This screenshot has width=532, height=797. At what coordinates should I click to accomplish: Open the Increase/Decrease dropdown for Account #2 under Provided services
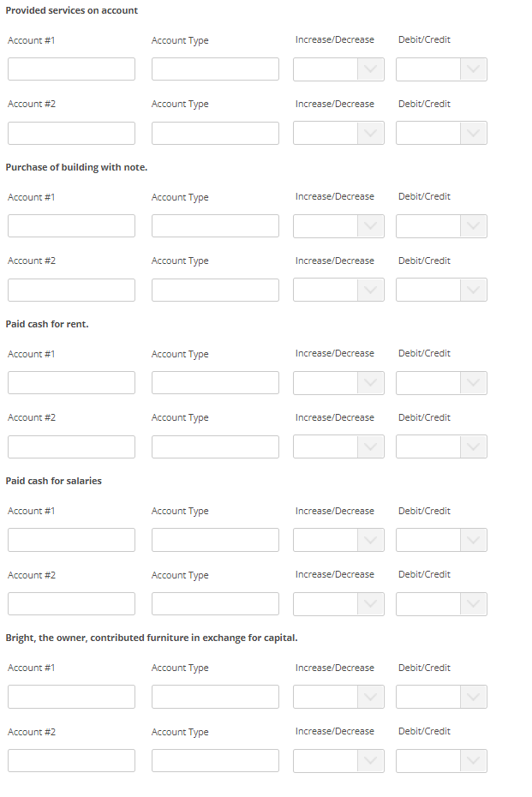[x=338, y=133]
